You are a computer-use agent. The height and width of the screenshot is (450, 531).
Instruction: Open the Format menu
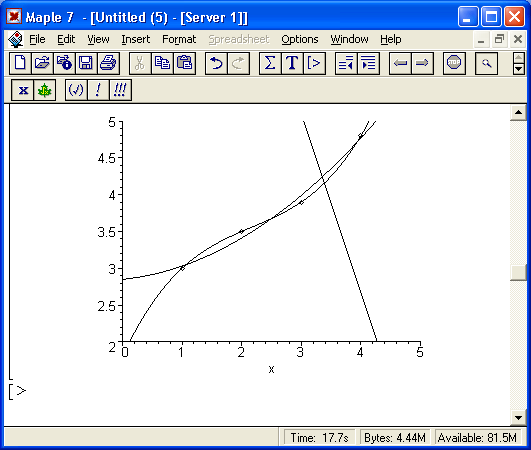click(179, 40)
